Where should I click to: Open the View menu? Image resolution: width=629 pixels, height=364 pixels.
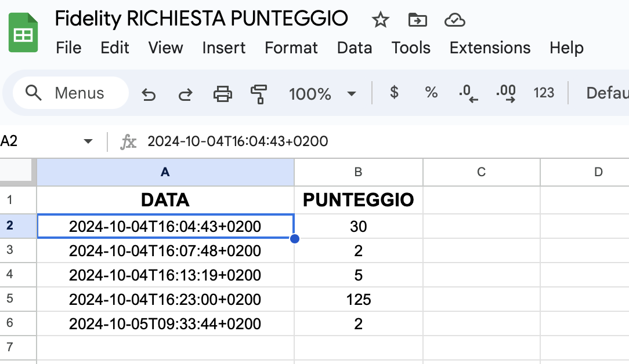tap(166, 48)
